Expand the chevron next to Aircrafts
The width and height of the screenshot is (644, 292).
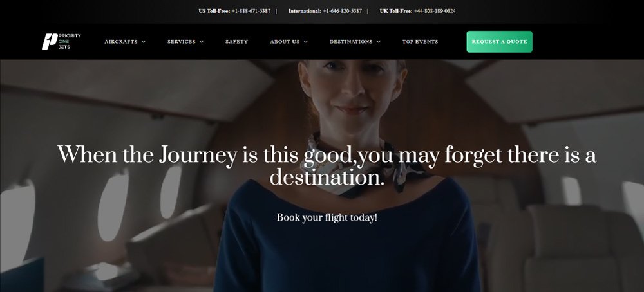[x=144, y=41]
